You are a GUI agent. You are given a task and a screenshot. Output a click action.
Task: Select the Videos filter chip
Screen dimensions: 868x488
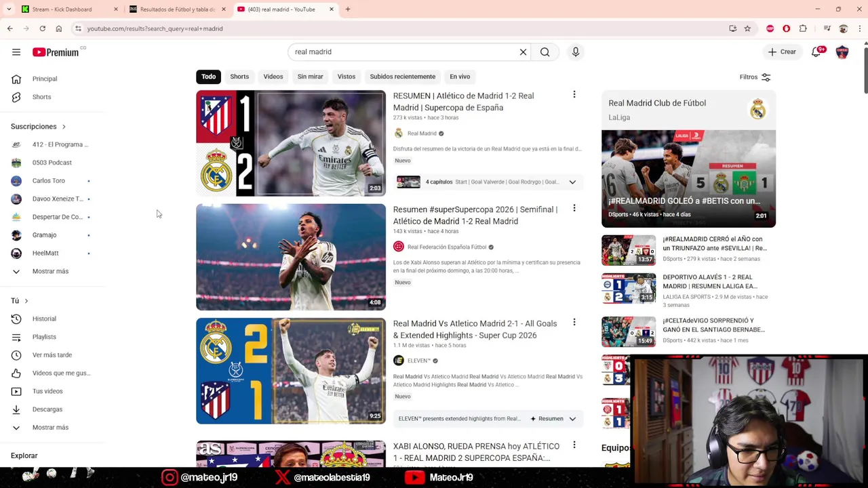click(x=273, y=77)
